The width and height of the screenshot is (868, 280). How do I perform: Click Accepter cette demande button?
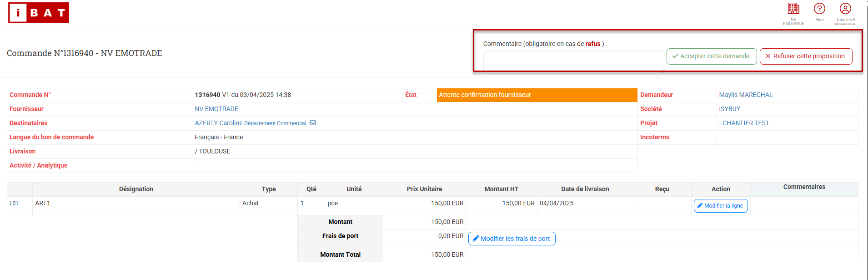point(712,56)
